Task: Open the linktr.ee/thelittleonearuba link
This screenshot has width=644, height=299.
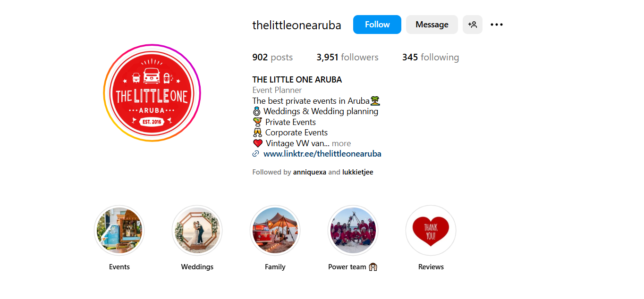Action: coord(322,154)
